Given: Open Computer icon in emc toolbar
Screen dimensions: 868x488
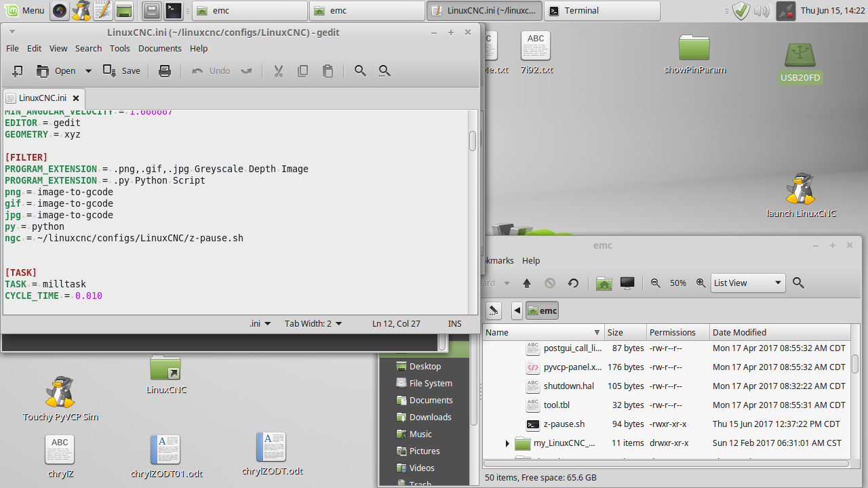Looking at the screenshot, I should tap(627, 283).
